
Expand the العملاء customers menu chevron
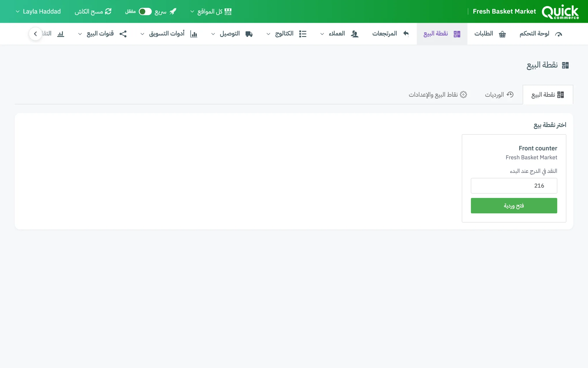[322, 34]
